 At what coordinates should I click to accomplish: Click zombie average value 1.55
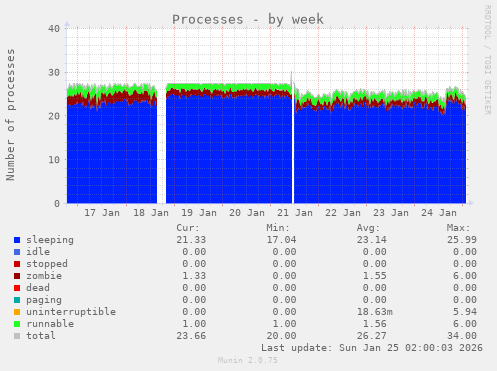(374, 276)
